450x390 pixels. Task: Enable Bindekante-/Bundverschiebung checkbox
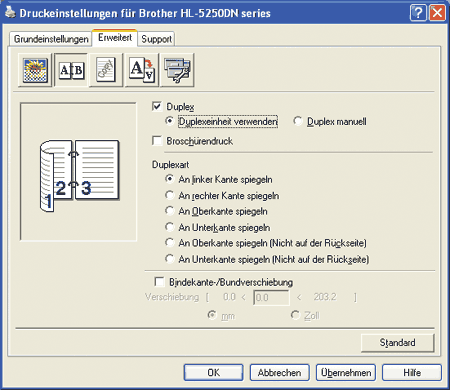159,282
